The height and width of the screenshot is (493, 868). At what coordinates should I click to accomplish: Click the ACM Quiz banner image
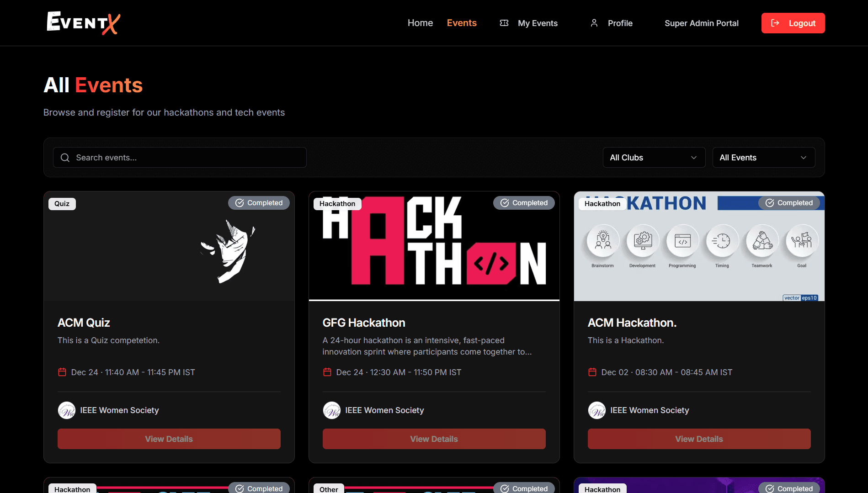(169, 246)
